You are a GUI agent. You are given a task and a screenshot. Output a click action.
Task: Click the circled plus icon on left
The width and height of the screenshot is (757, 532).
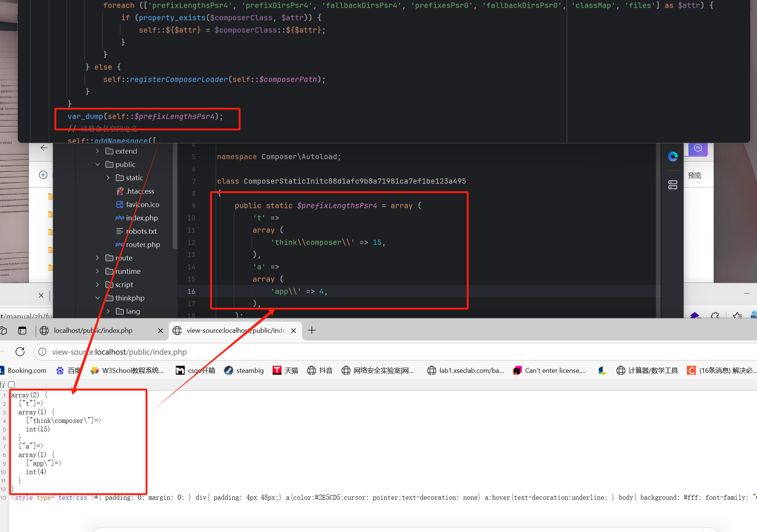point(43,175)
